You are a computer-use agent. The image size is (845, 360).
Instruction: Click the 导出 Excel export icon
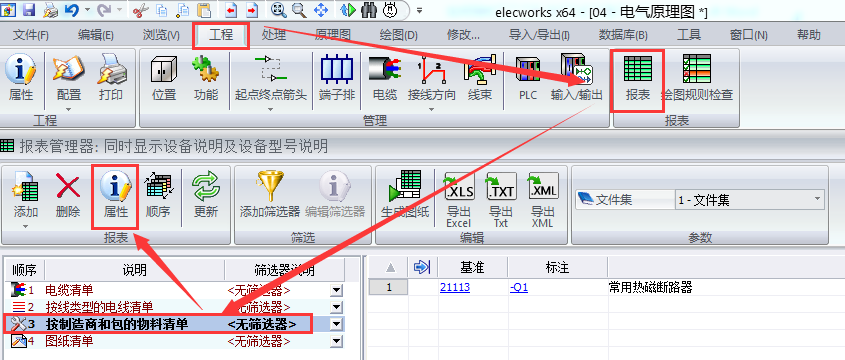click(x=459, y=200)
